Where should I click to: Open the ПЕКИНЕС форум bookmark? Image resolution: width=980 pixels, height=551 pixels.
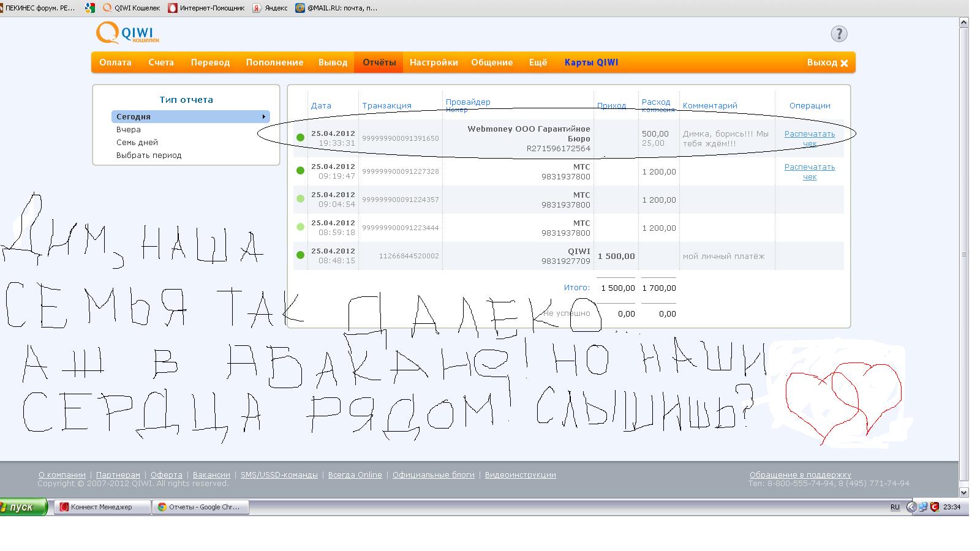38,8
